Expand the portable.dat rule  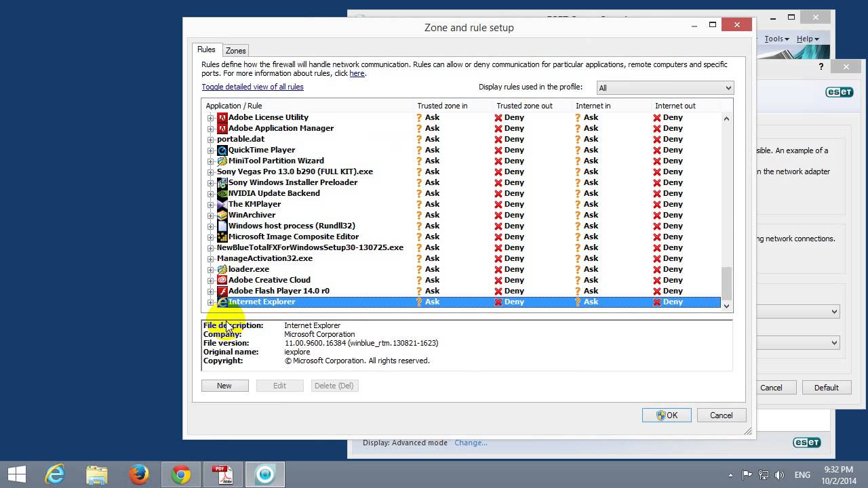pos(211,140)
